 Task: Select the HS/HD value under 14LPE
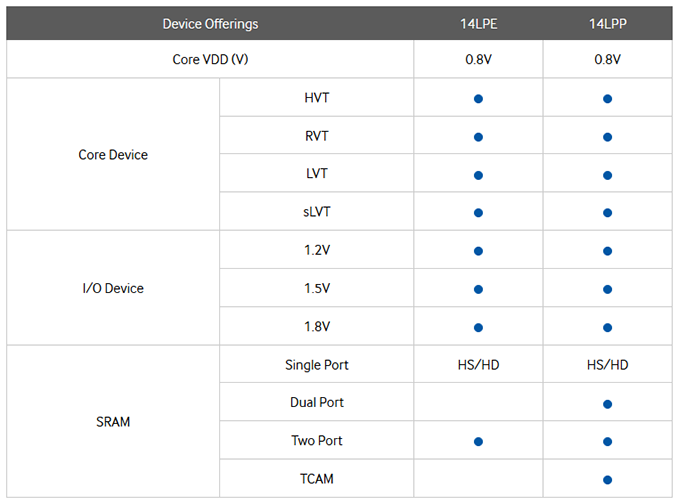(x=478, y=365)
